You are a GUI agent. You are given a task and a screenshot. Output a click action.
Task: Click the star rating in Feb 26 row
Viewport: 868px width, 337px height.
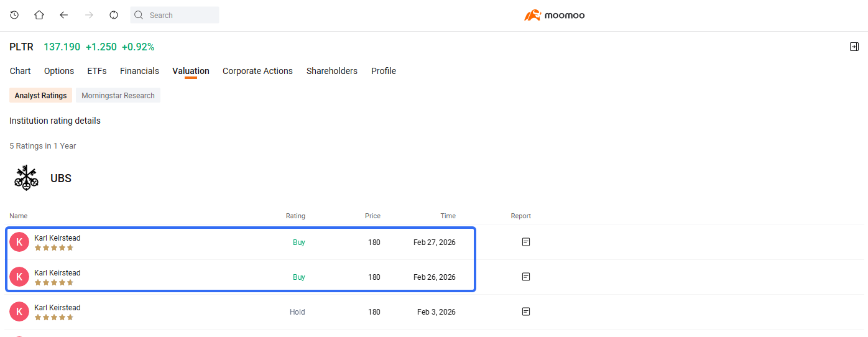pos(54,282)
